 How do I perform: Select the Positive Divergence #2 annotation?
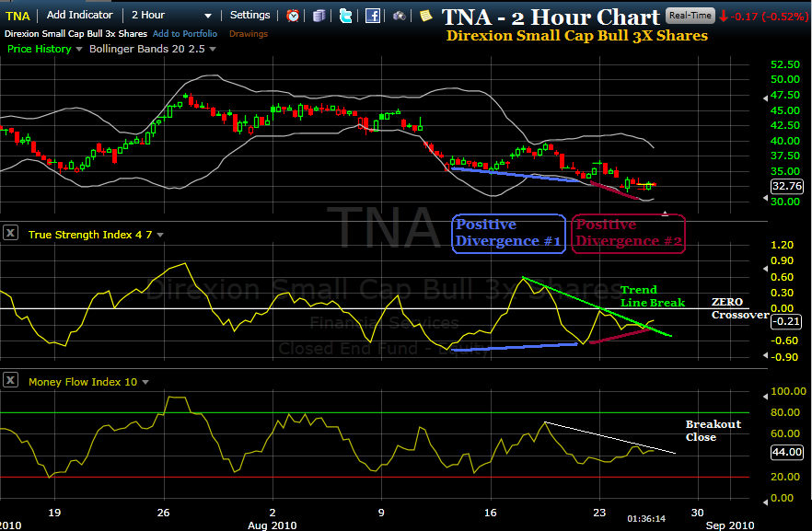[x=629, y=234]
